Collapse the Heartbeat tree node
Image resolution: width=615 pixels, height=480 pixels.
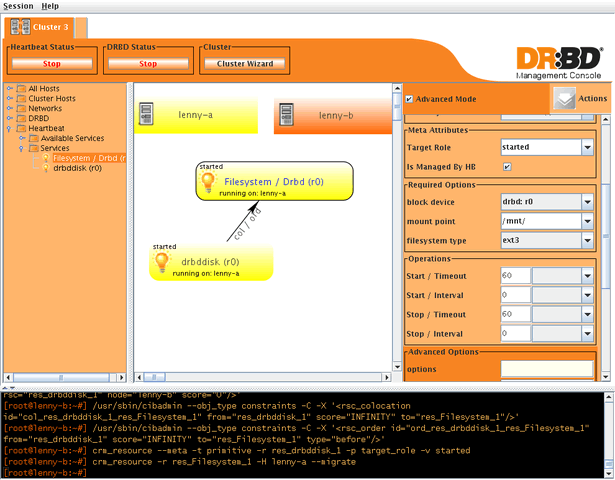9,128
